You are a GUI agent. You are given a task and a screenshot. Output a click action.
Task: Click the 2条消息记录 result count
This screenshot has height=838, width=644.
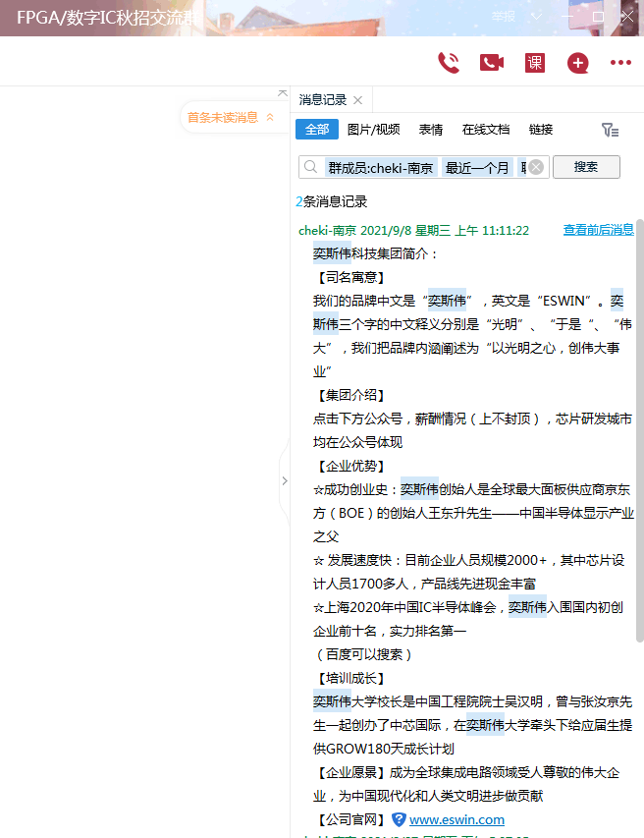point(331,201)
